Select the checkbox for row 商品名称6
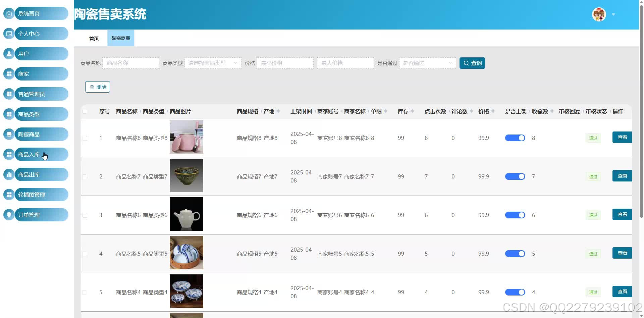The width and height of the screenshot is (644, 318). coord(85,215)
